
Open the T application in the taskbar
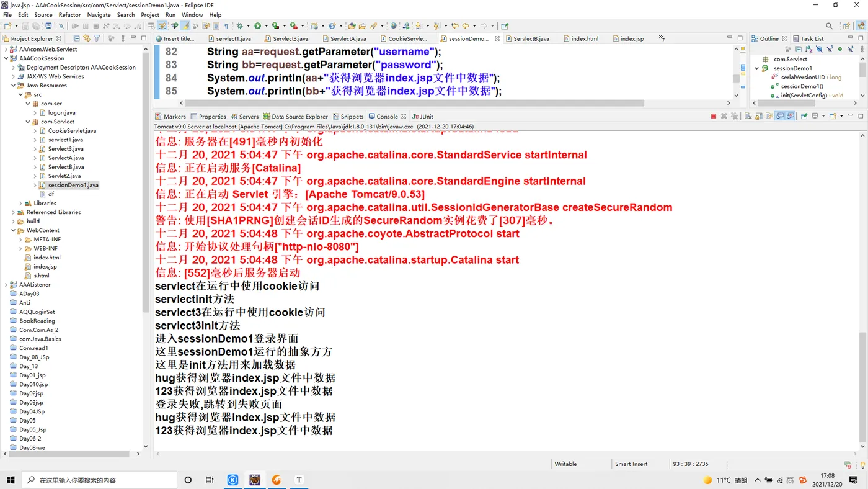tap(299, 480)
